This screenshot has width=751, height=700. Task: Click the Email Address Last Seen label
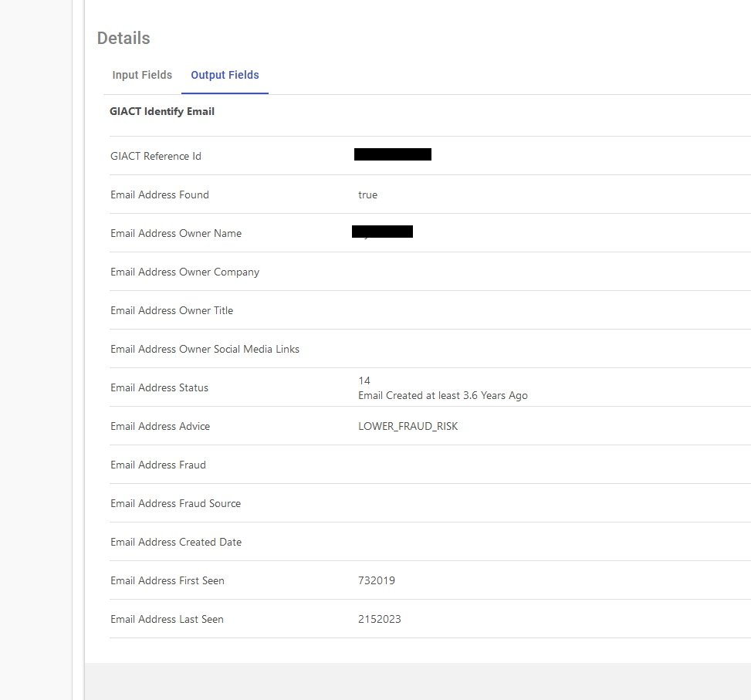(x=167, y=620)
